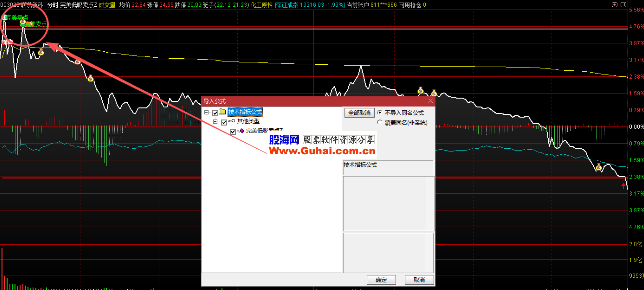Click the red 强卖 signal label
The height and width of the screenshot is (290, 644).
point(6,42)
